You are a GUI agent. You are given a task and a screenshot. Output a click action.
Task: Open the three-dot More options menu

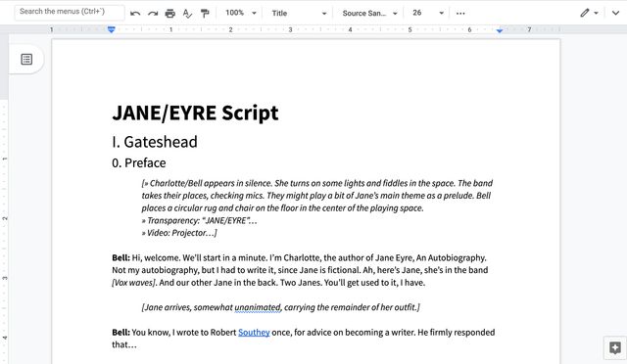tap(460, 13)
